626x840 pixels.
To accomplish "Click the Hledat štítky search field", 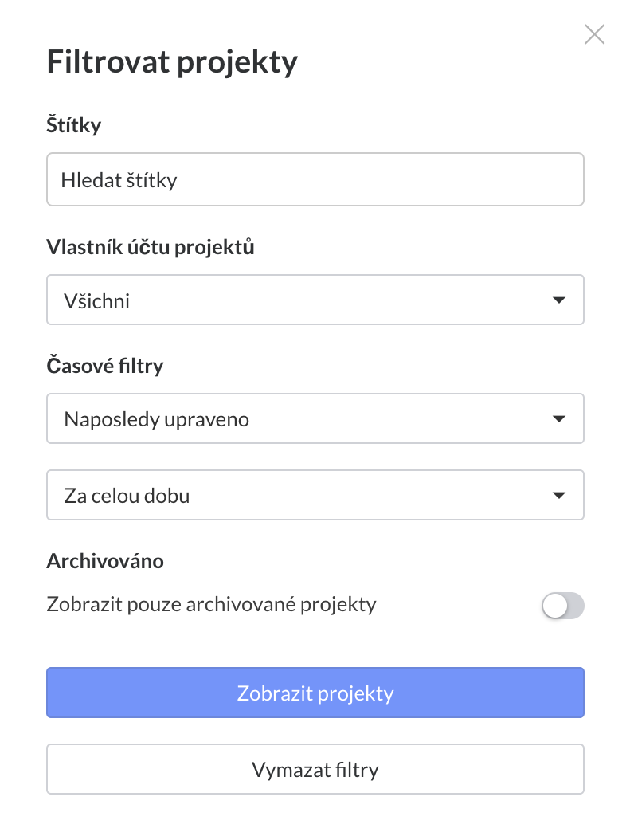I will (x=315, y=179).
